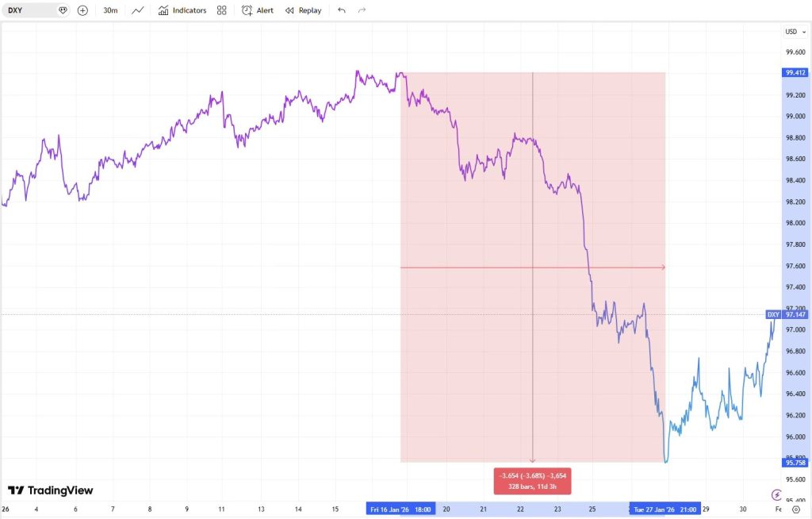This screenshot has width=812, height=519.
Task: Redo the chart action
Action: 362,10
